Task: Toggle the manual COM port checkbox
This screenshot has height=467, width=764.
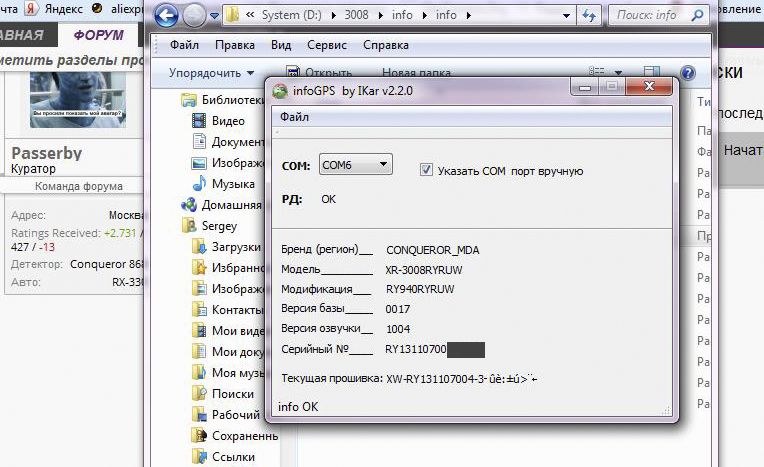Action: 427,170
